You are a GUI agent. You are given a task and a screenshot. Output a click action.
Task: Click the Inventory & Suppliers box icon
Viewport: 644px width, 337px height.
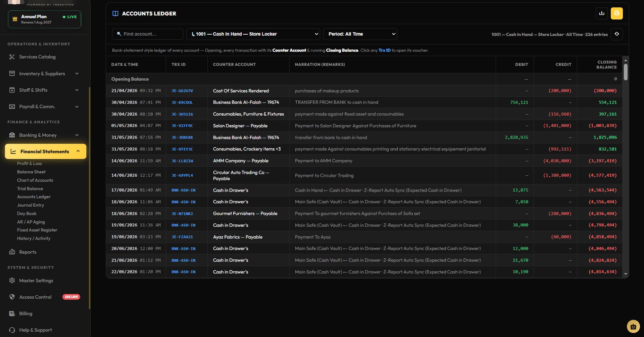12,74
